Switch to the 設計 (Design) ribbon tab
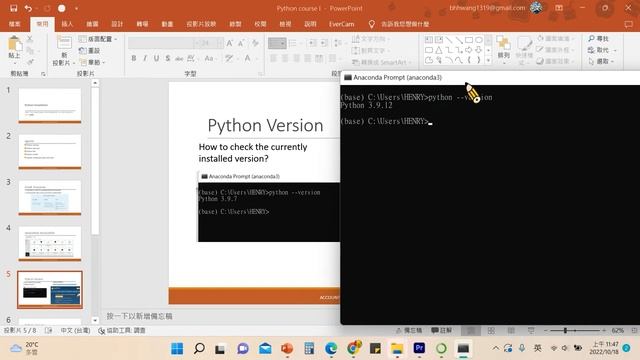 coord(117,24)
